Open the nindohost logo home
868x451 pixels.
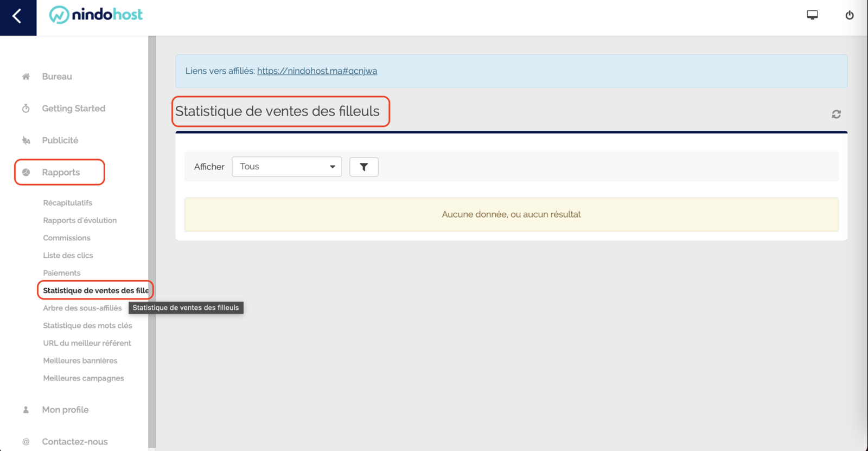point(96,15)
